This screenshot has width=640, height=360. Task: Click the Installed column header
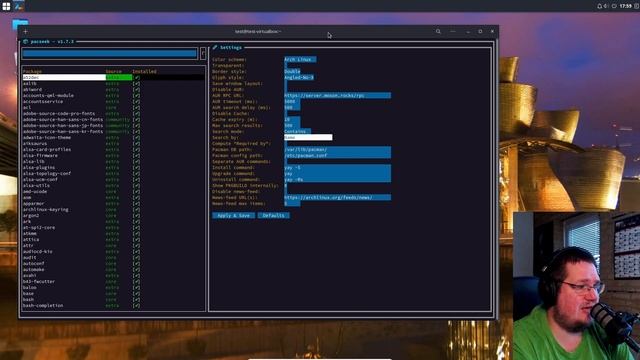[144, 71]
